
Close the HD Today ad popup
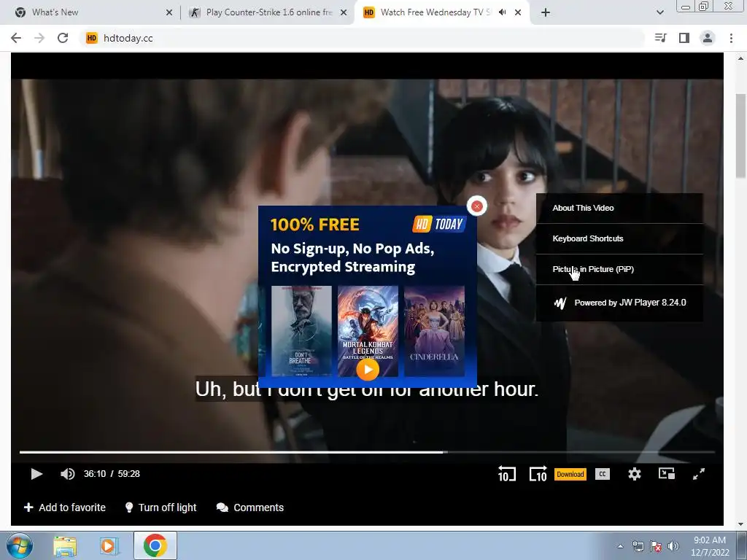point(477,206)
